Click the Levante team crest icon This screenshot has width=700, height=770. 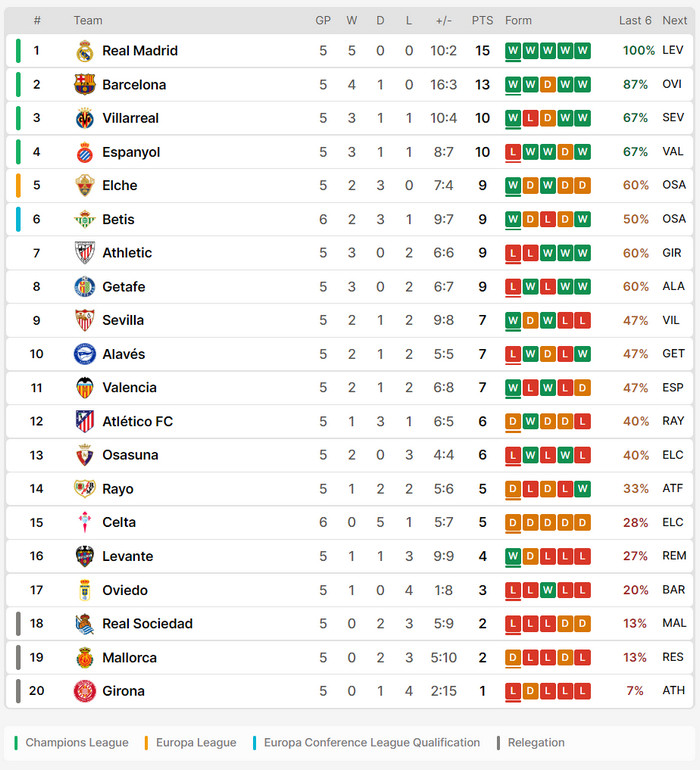point(85,556)
